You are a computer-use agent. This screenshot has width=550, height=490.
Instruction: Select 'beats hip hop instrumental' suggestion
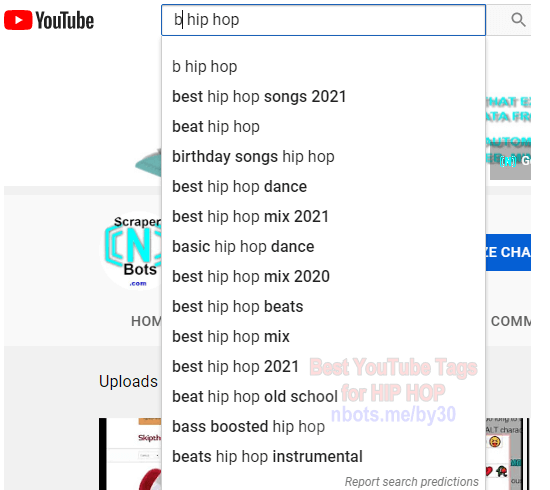click(323, 457)
